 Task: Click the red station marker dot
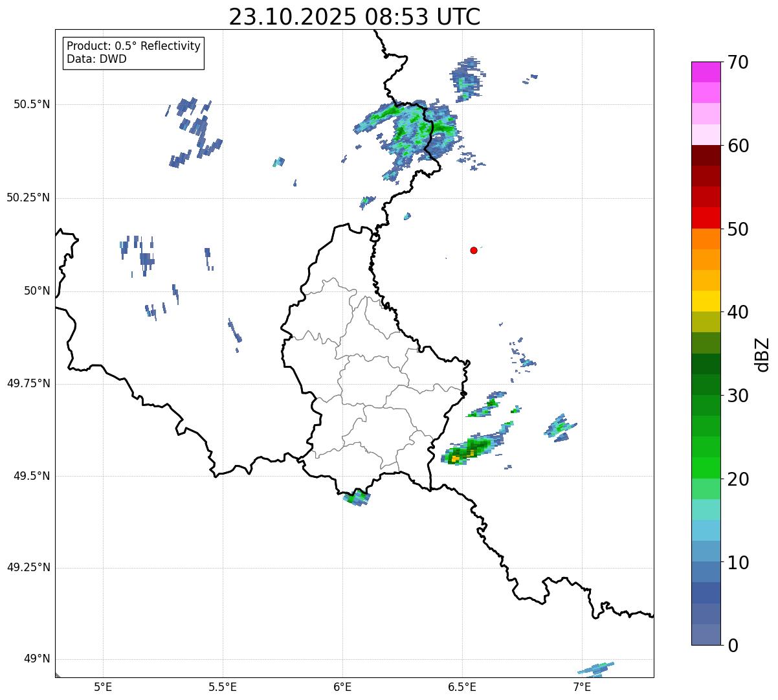474,250
